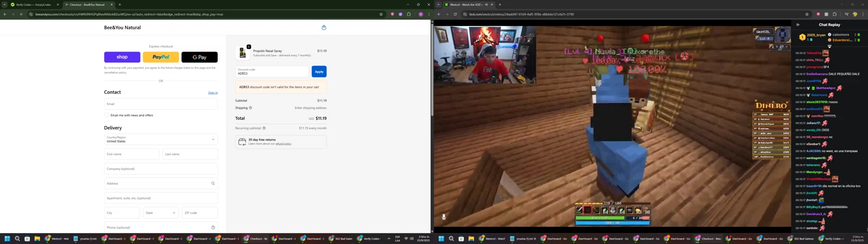
Task: Open File Explorer on the left taskbar
Action: (x=37, y=238)
